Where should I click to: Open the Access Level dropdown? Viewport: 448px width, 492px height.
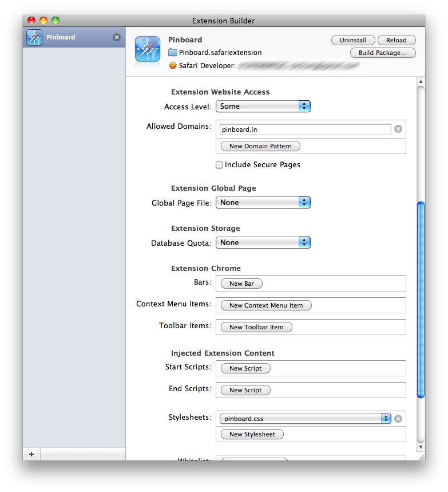point(263,107)
